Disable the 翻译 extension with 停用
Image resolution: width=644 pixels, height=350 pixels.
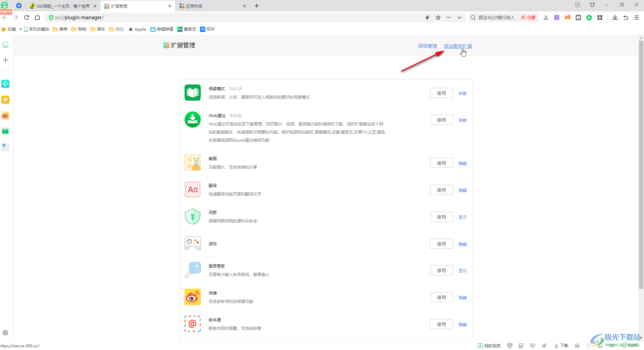tap(442, 190)
